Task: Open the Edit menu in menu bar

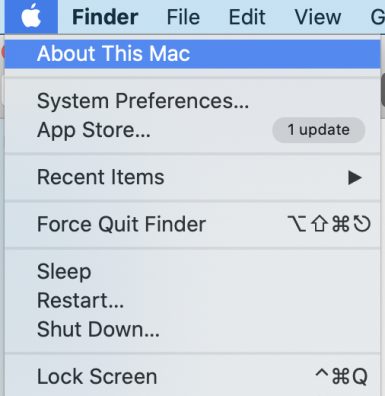Action: point(247,17)
